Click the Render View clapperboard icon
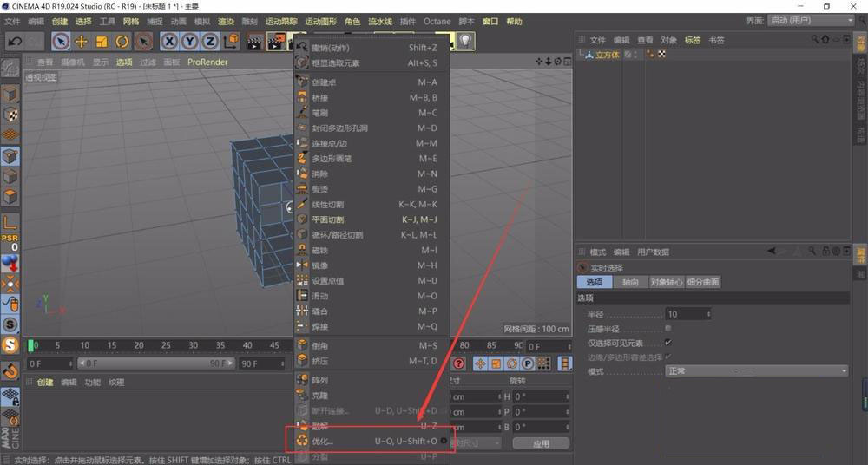Screen dimensions: 868x465 [x=255, y=41]
